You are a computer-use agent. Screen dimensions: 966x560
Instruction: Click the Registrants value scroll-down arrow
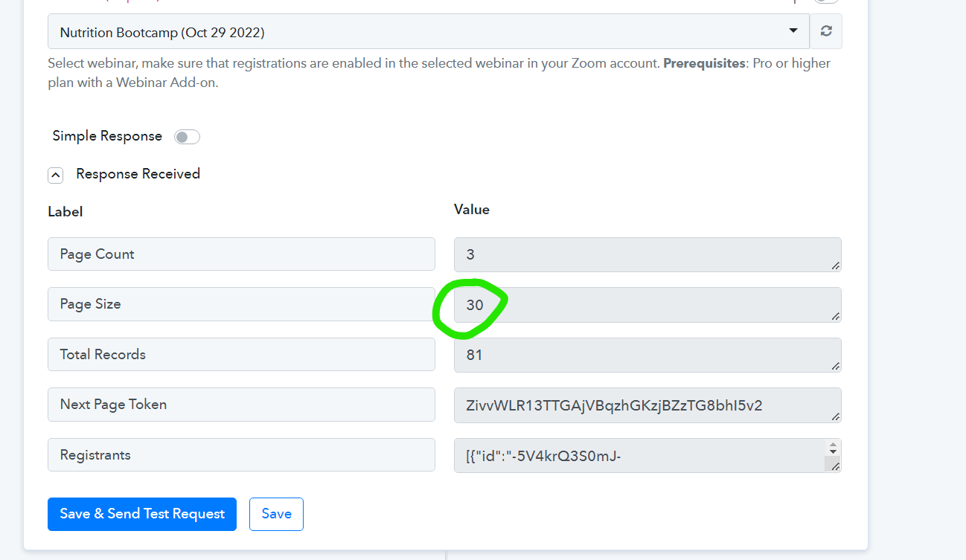click(x=833, y=452)
